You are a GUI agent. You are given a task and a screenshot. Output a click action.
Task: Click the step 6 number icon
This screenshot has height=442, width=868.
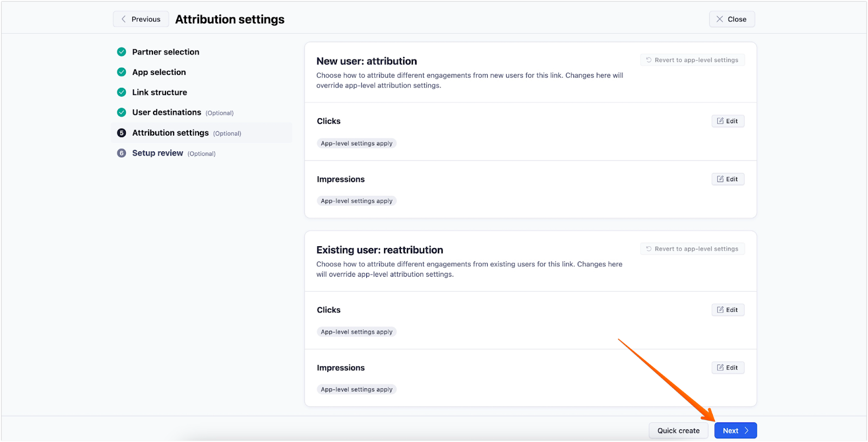coord(122,153)
